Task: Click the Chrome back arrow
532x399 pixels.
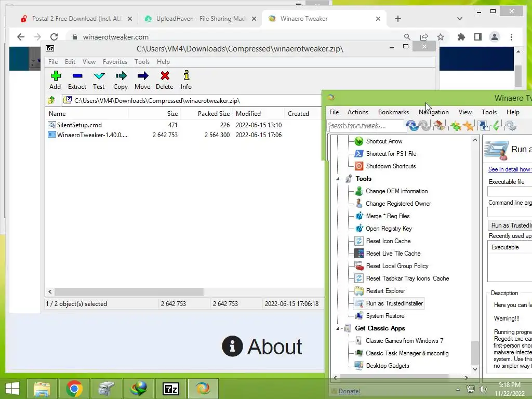Action: point(21,37)
